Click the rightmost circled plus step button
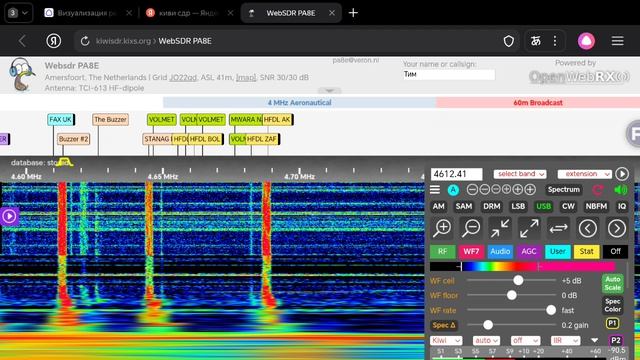The width and height of the screenshot is (640, 360). coord(530,190)
